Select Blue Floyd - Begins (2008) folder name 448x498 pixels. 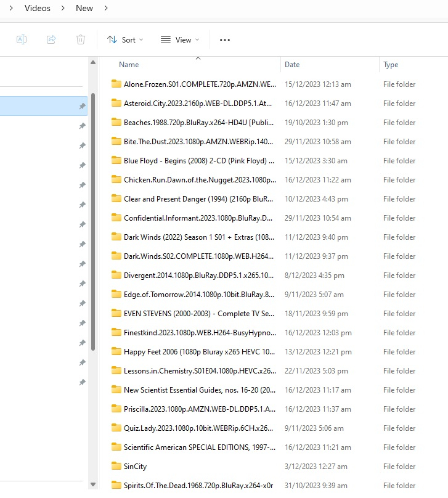tap(199, 161)
